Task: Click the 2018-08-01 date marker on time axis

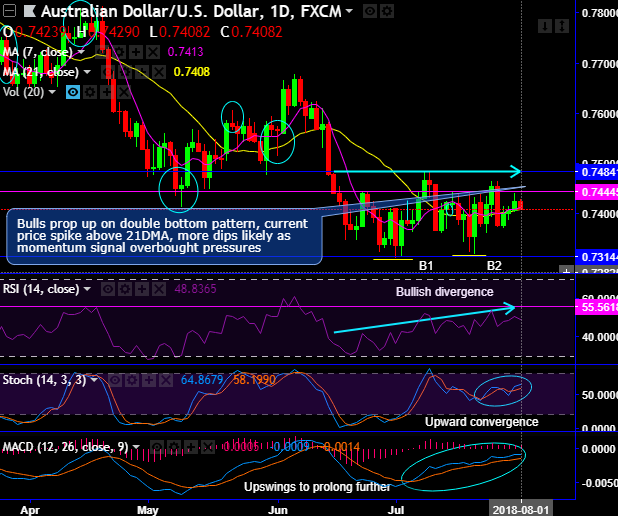Action: pyautogui.click(x=521, y=509)
